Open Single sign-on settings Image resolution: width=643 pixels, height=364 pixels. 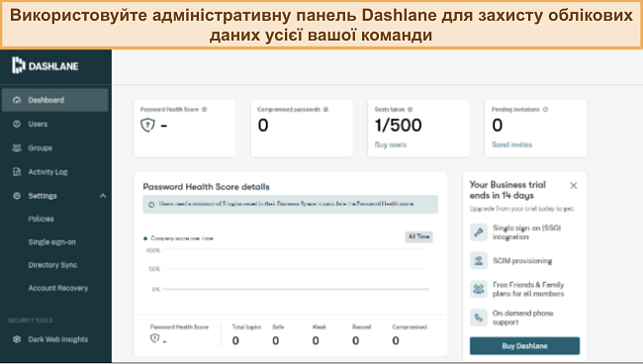coord(52,242)
